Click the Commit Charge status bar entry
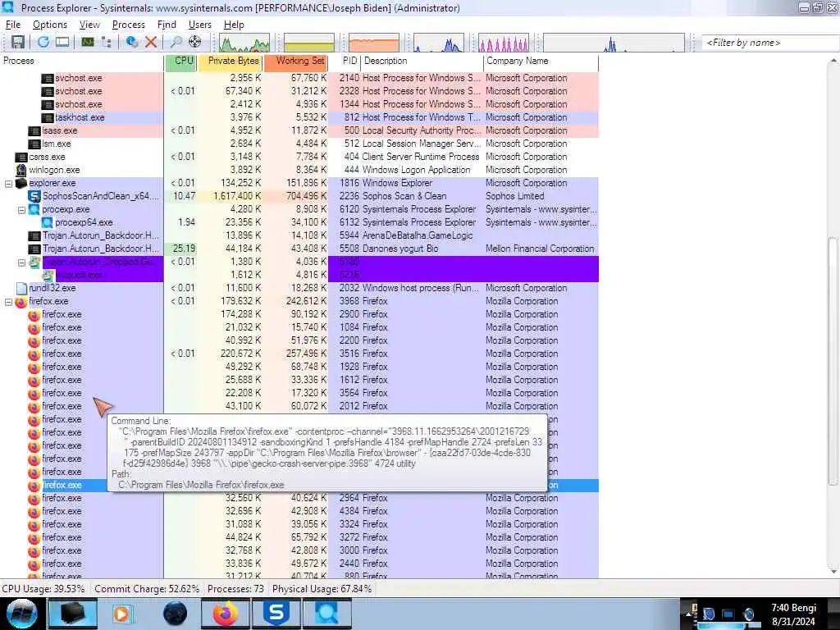Image resolution: width=840 pixels, height=630 pixels. (147, 589)
